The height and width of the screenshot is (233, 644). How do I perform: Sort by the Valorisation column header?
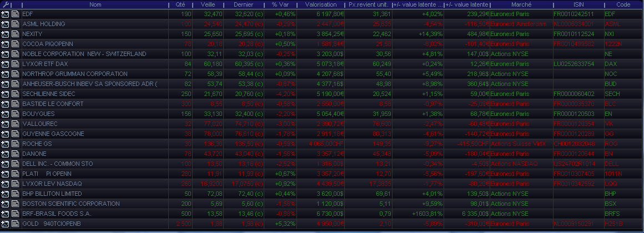tap(321, 4)
